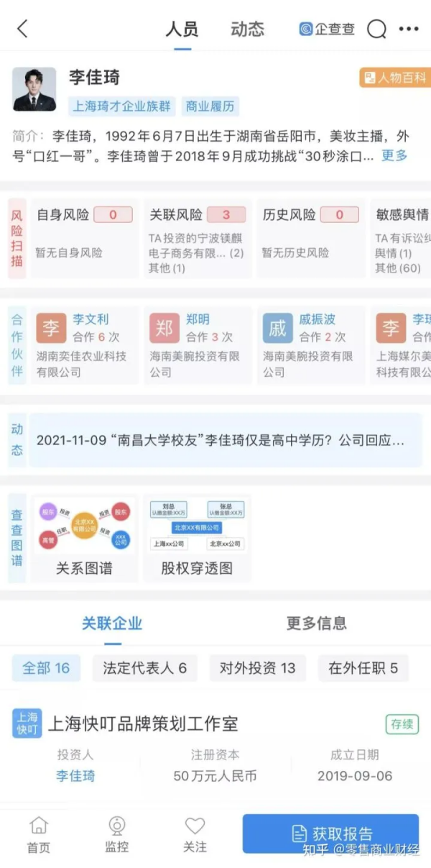The height and width of the screenshot is (868, 431).
Task: Open the search magnifier icon
Action: point(376,29)
